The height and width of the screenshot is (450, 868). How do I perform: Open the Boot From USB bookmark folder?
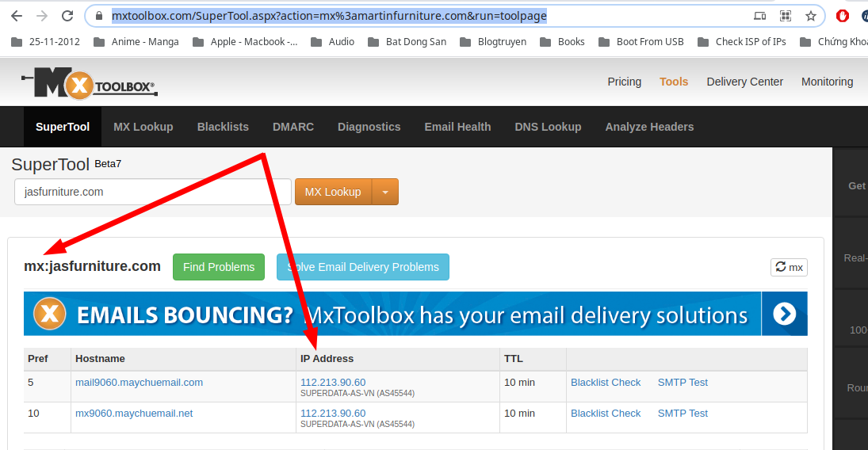coord(641,42)
